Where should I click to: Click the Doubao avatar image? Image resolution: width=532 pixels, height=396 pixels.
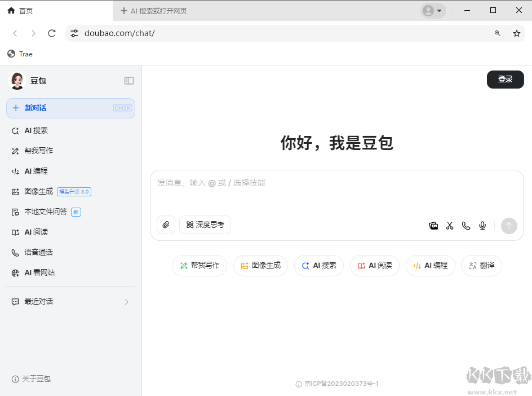(17, 81)
